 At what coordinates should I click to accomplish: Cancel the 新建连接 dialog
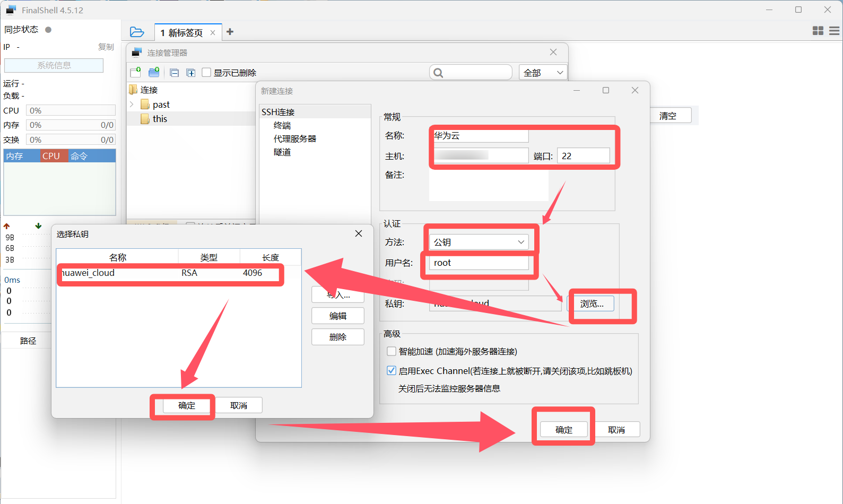pyautogui.click(x=616, y=430)
